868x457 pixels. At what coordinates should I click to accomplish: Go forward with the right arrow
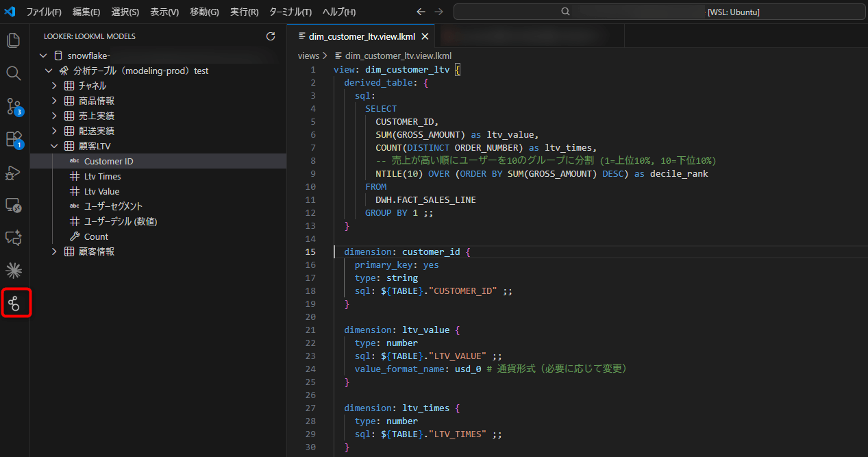coord(438,12)
